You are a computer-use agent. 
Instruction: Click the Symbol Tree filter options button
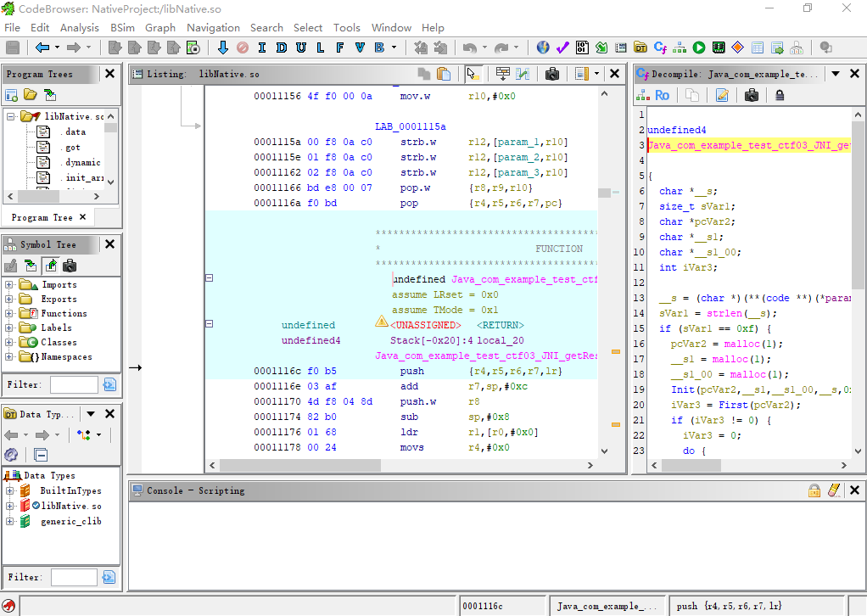(109, 384)
